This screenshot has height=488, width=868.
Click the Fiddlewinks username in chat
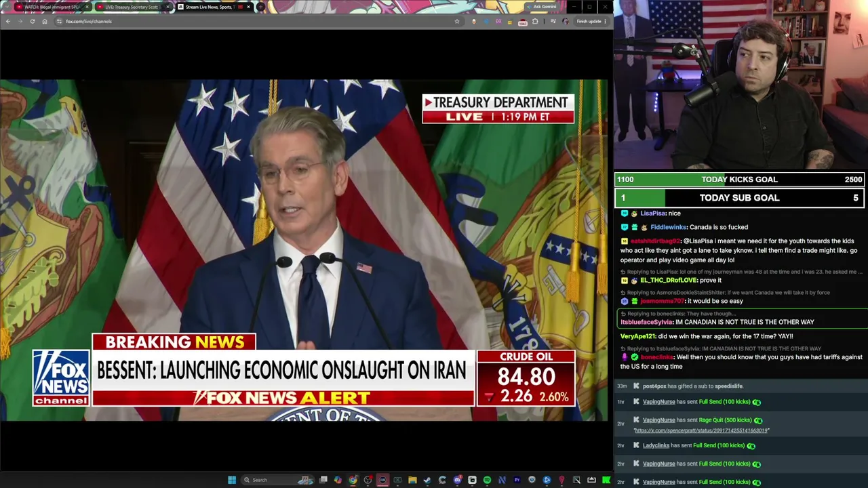[x=669, y=228]
